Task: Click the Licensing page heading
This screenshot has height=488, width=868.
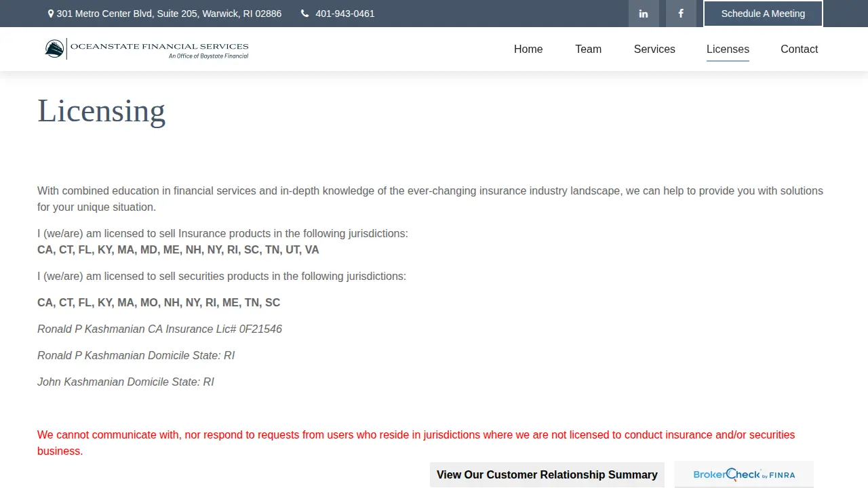Action: point(102,110)
